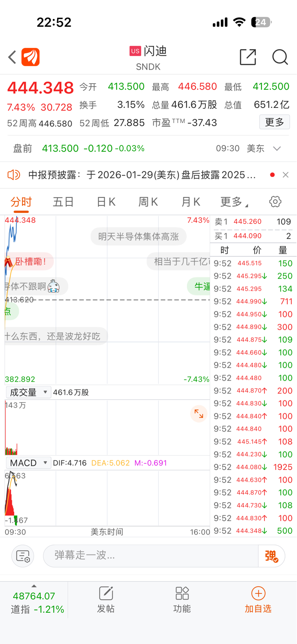Open chart settings gear icon
This screenshot has height=644, width=297.
tap(275, 202)
